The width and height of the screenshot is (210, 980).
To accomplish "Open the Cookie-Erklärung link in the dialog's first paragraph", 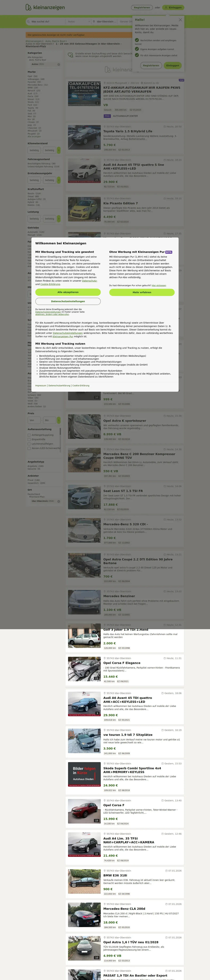I will 50,284.
